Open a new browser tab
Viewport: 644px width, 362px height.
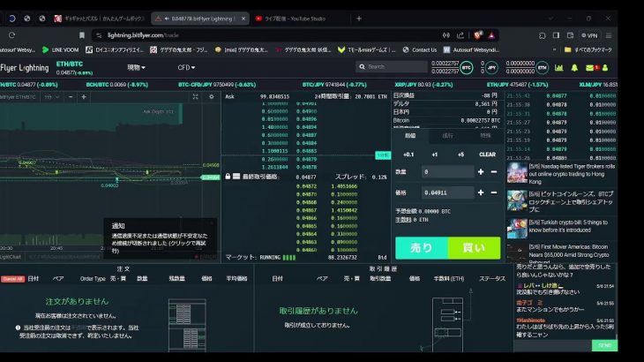pos(359,19)
